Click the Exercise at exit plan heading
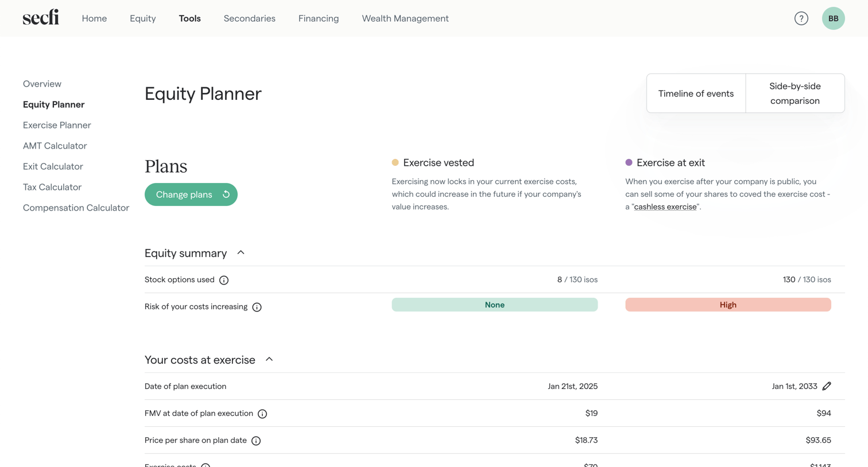 tap(671, 162)
